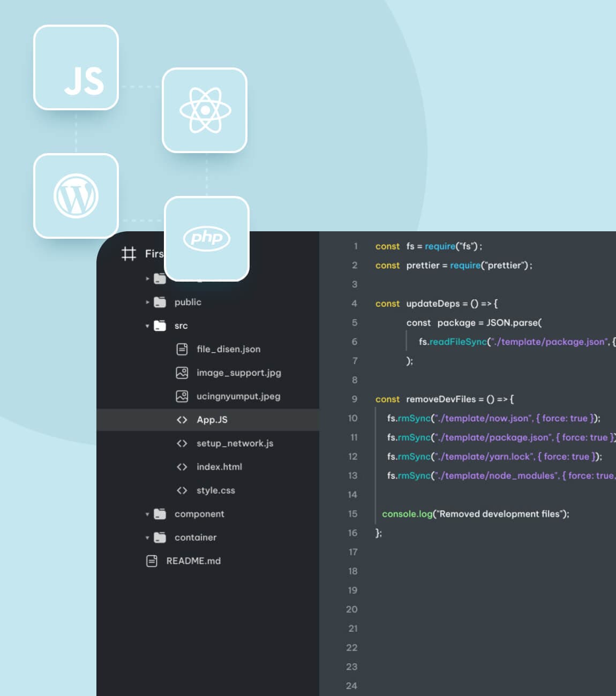The height and width of the screenshot is (696, 616).
Task: Click the WordPress logo icon card
Action: 76,196
